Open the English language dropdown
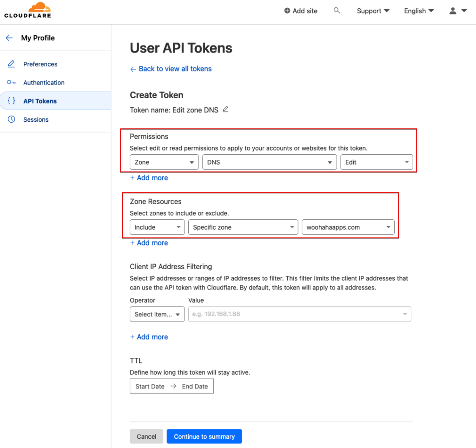This screenshot has height=448, width=476. (x=419, y=11)
